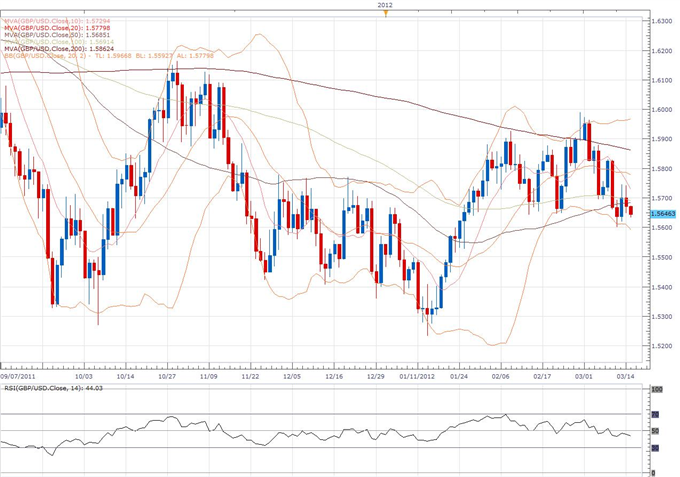Click the 1.6000 price axis label
The height and width of the screenshot is (477, 680).
click(662, 110)
